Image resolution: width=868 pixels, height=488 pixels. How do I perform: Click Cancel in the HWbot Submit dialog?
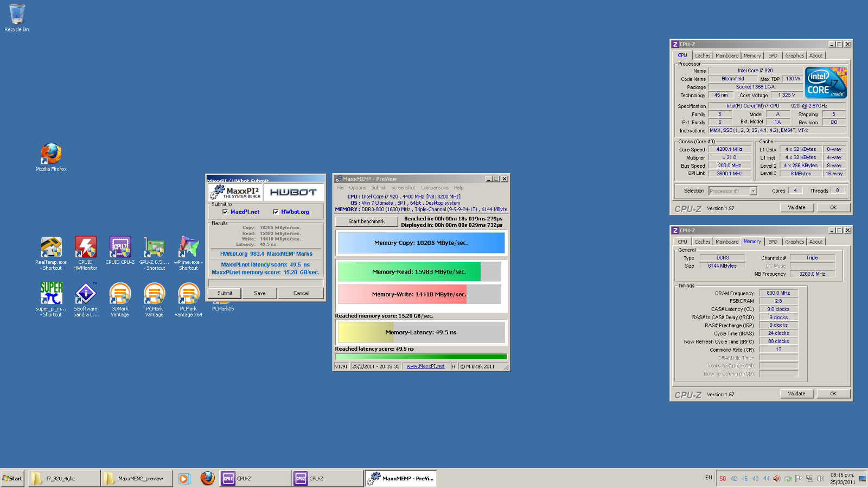pyautogui.click(x=301, y=293)
